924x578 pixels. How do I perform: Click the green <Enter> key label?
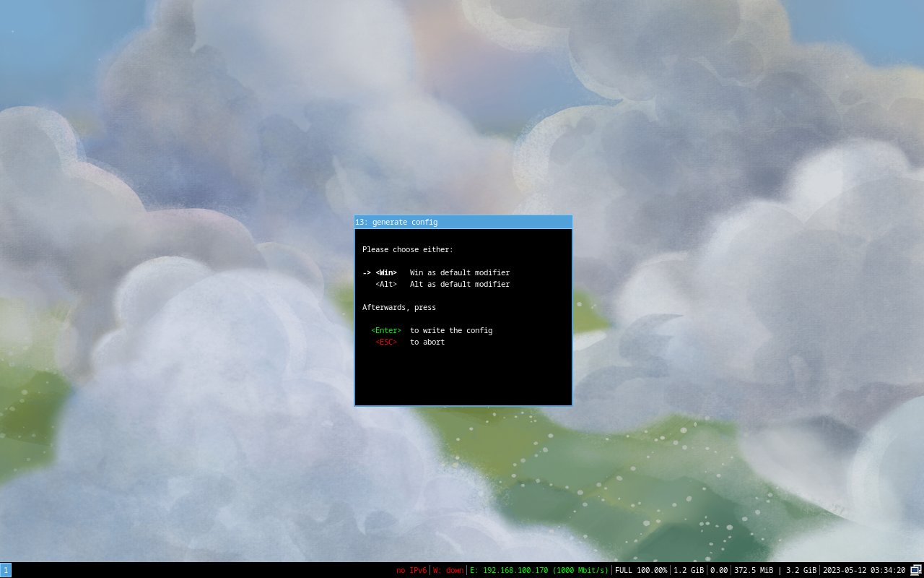coord(386,331)
